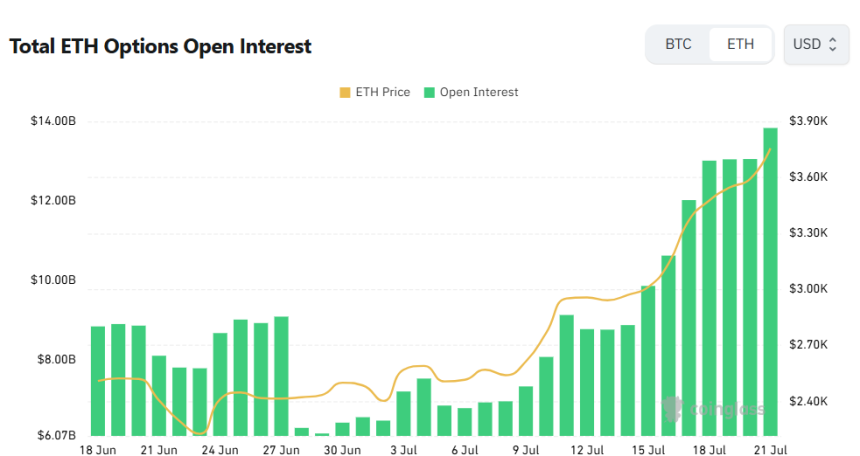
Task: Select the 15 Jul open interest bar
Action: point(648,361)
